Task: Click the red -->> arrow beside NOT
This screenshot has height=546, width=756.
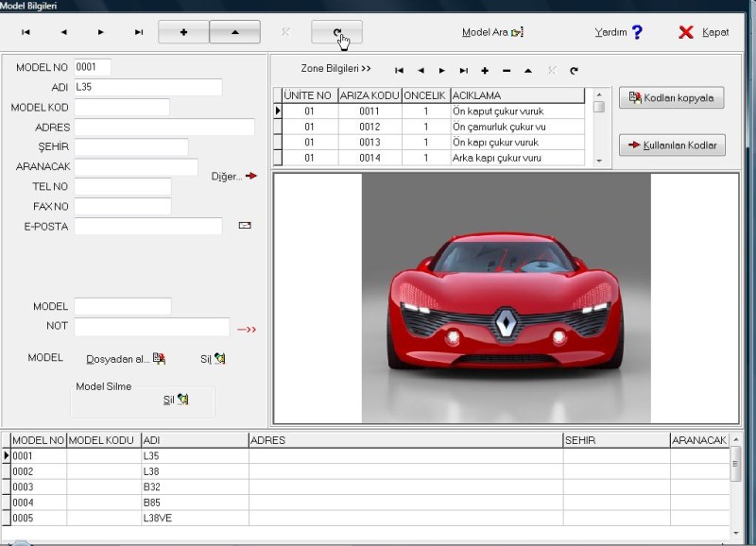Action: [x=247, y=330]
